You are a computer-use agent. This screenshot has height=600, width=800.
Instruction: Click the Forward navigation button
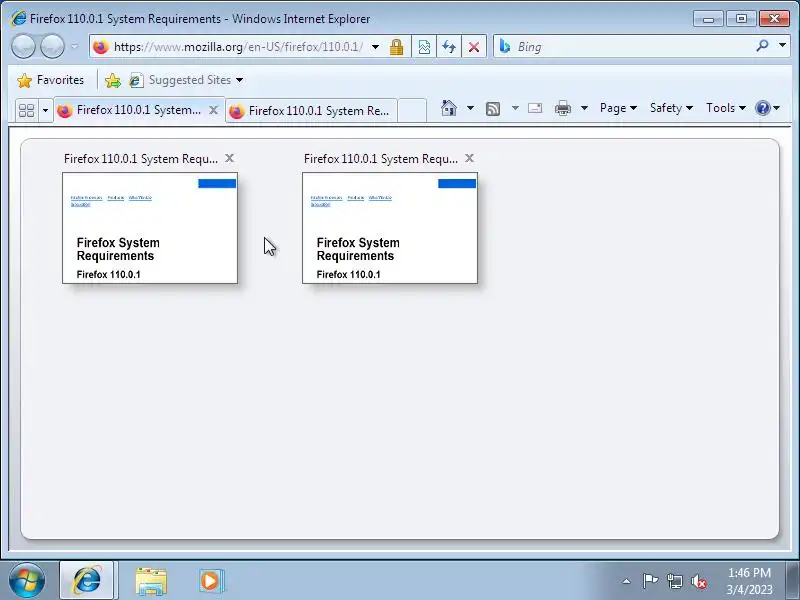pos(52,46)
